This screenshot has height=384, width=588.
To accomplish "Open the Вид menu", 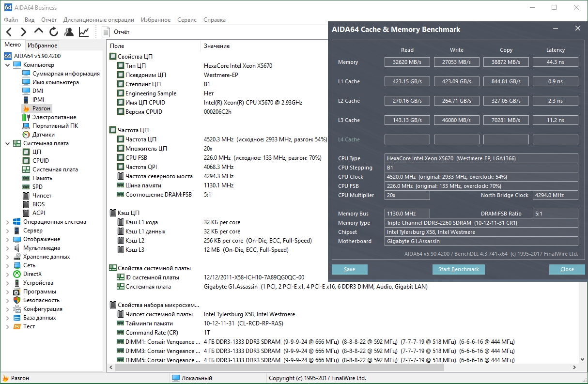I will pos(30,20).
